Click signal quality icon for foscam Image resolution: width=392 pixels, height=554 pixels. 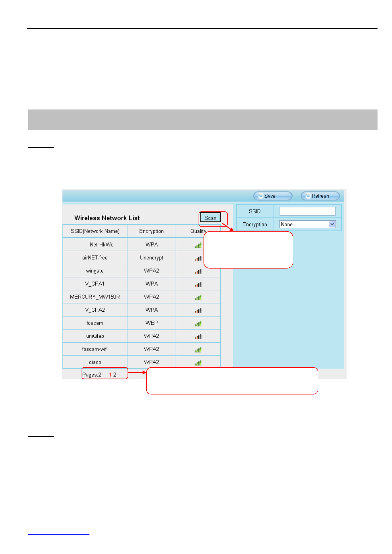tap(198, 324)
